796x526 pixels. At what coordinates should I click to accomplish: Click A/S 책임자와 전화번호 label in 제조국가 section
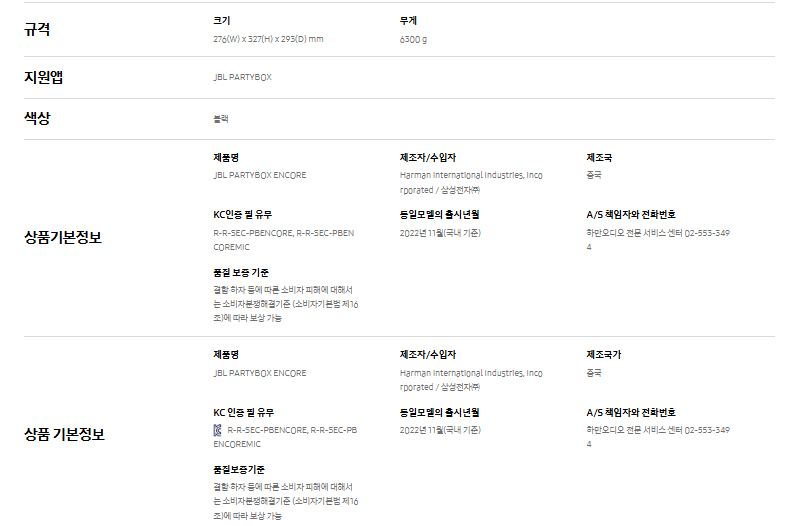coord(631,413)
